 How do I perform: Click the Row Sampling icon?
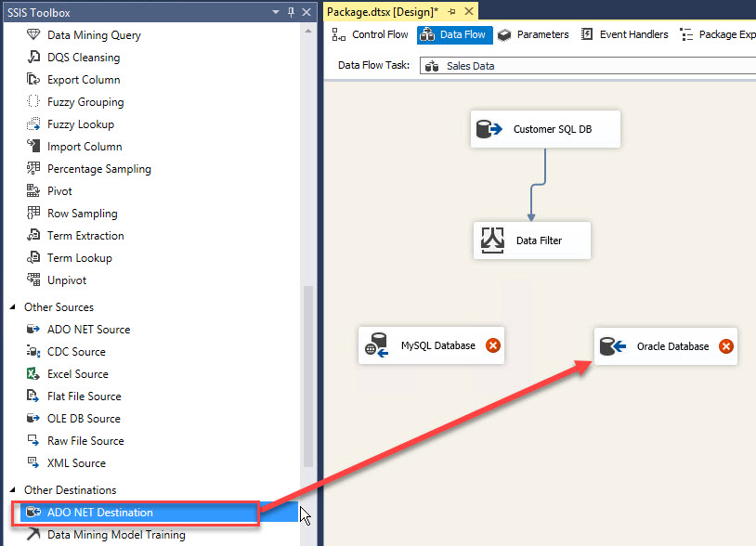tap(33, 213)
